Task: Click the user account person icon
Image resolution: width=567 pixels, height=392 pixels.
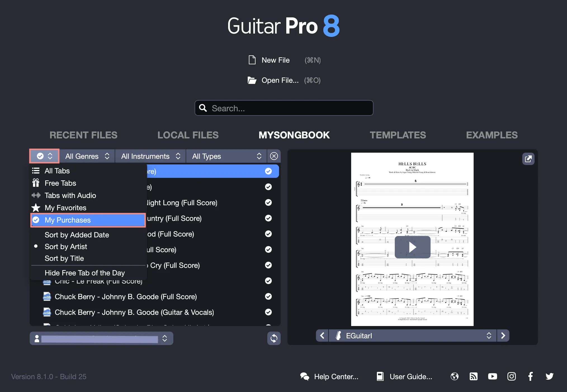Action: (x=37, y=339)
